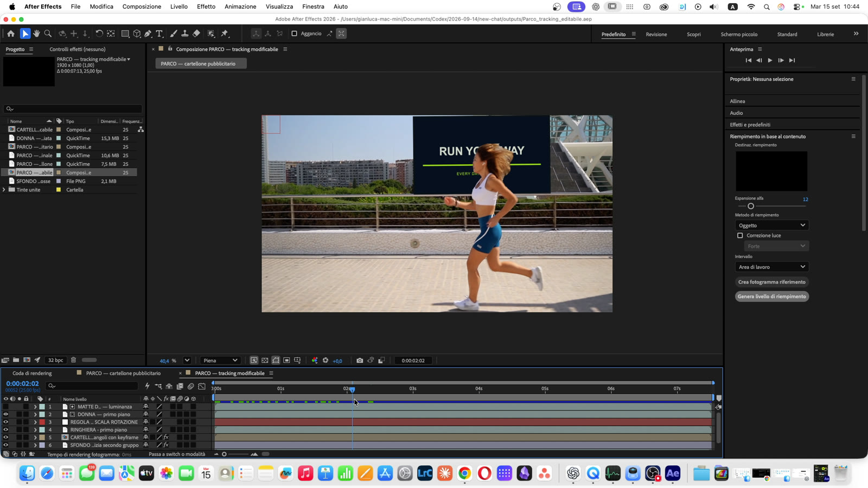868x488 pixels.
Task: Hide the DONNA — primo piano layer
Action: coord(6,414)
